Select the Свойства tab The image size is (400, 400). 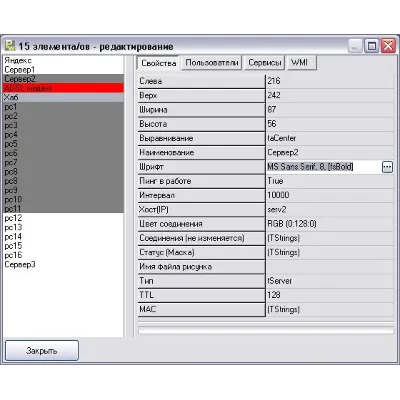point(158,63)
